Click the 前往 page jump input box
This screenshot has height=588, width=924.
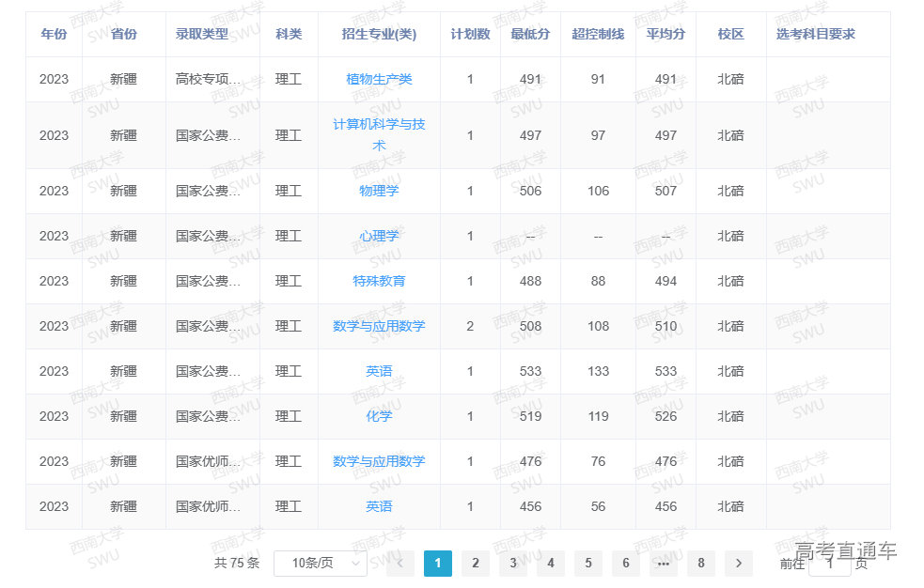pyautogui.click(x=828, y=565)
